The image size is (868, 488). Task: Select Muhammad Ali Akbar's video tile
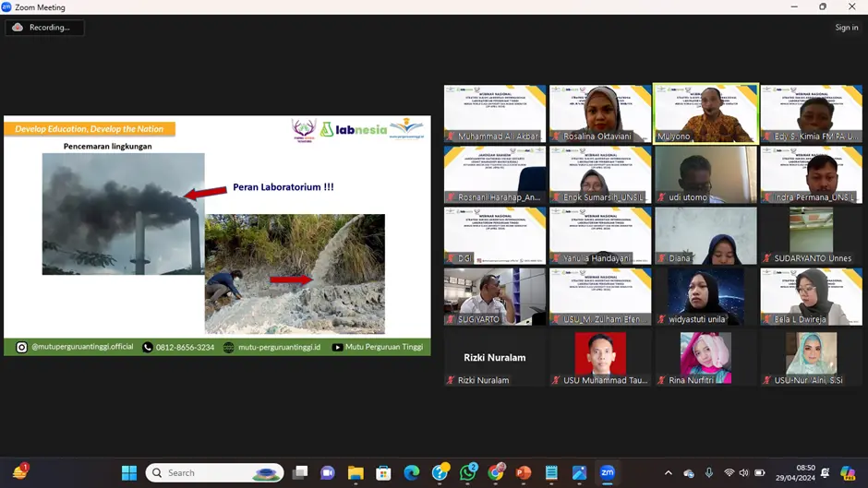pos(495,114)
